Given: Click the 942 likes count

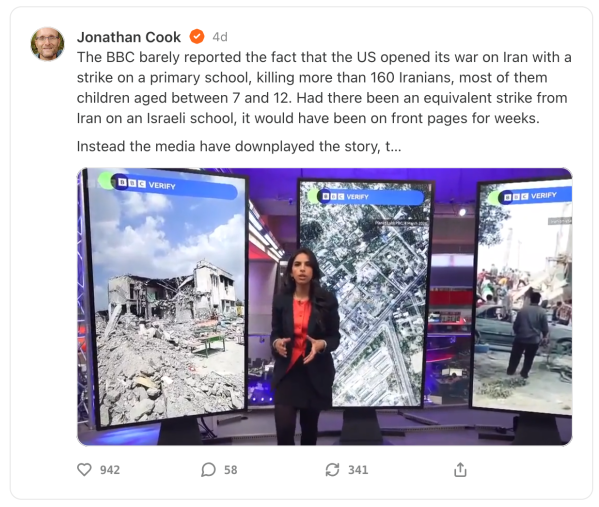Looking at the screenshot, I should (110, 470).
